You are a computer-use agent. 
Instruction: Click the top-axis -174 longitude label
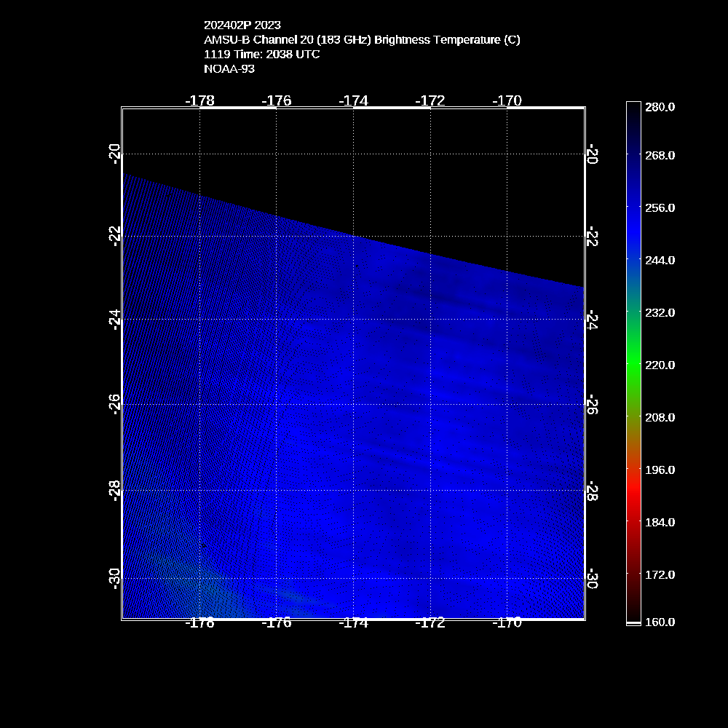point(353,100)
